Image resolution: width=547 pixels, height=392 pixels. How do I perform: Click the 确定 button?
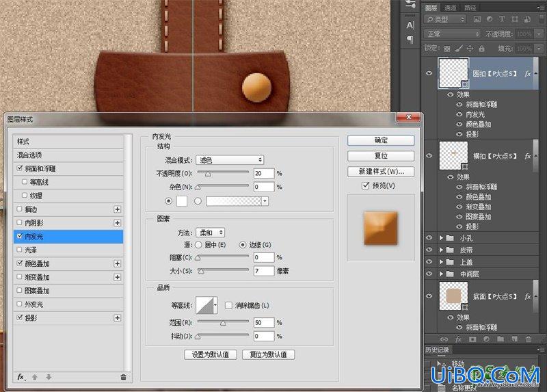381,140
